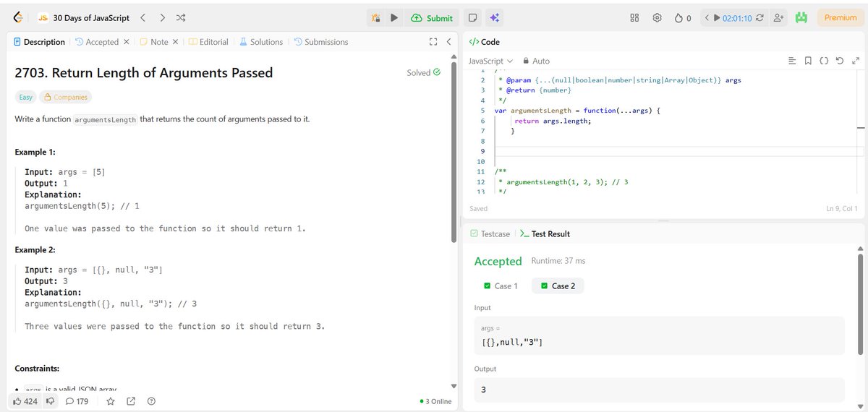The width and height of the screenshot is (868, 412).
Task: Downvote the problem with thumbs-down
Action: [51, 400]
